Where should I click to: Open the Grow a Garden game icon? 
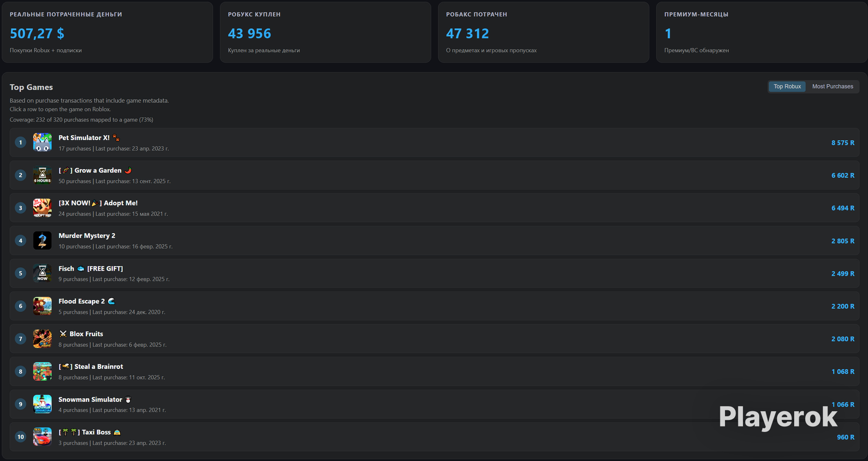click(42, 175)
